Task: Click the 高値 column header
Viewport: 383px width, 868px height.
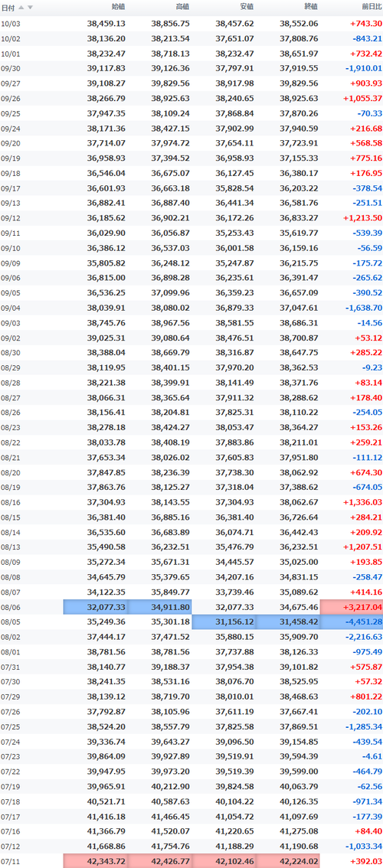Action: (x=183, y=7)
